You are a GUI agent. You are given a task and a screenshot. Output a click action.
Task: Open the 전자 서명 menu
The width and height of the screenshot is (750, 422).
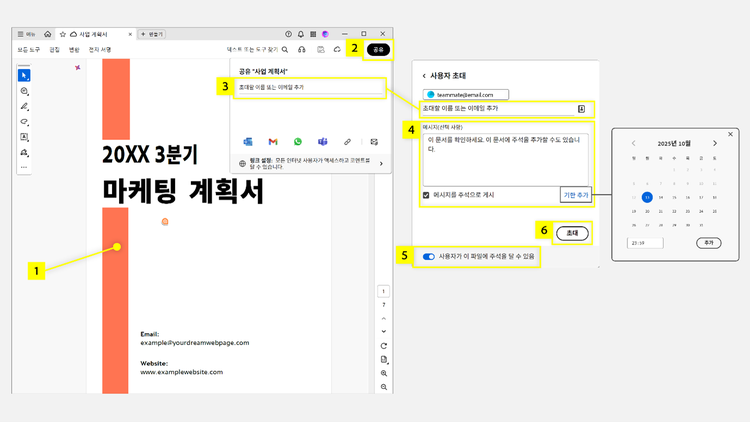[100, 50]
